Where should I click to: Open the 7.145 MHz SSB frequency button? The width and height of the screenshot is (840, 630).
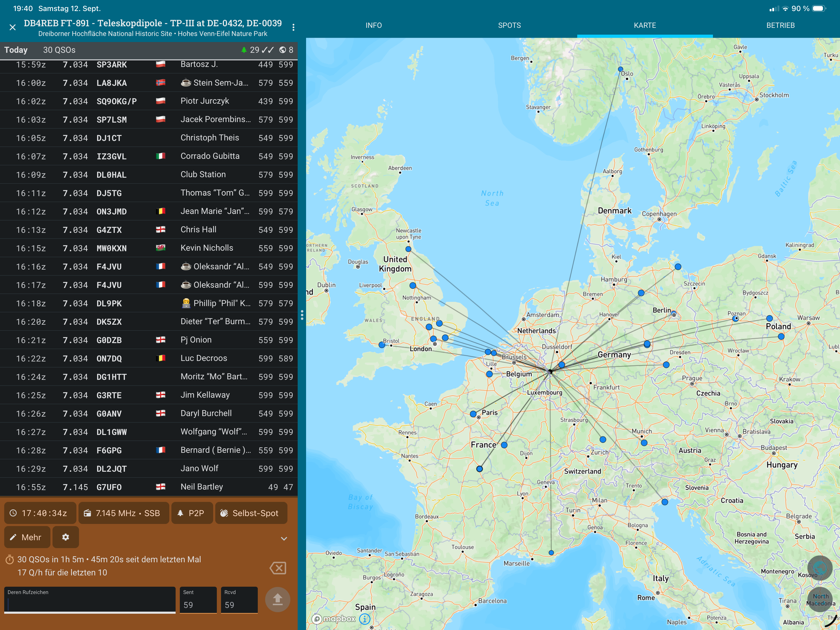[124, 513]
